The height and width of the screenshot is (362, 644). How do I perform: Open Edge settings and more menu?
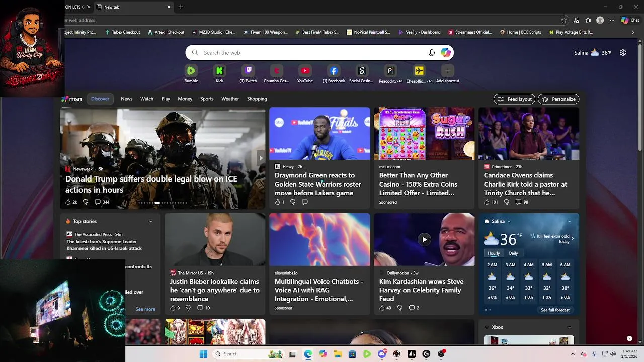[x=612, y=20]
